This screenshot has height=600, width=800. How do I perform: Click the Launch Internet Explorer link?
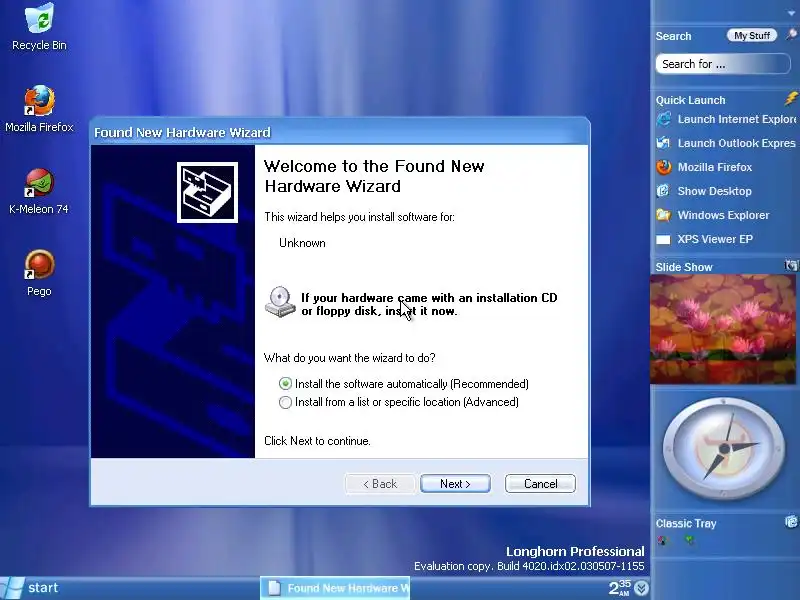[737, 119]
